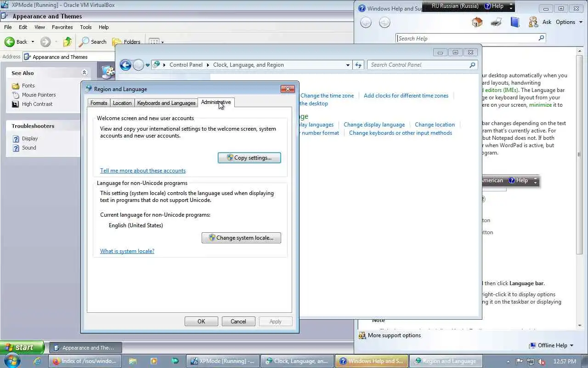This screenshot has height=368, width=588.
Task: Focus the Search Control Panel field
Action: 418,65
